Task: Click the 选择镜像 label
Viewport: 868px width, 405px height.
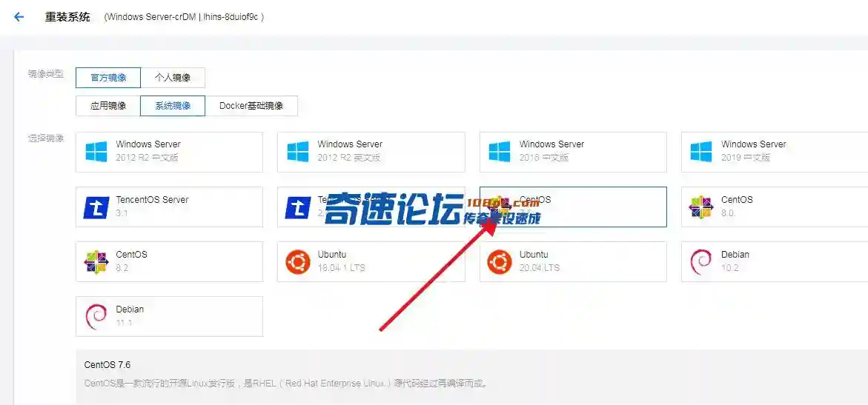Action: 47,138
